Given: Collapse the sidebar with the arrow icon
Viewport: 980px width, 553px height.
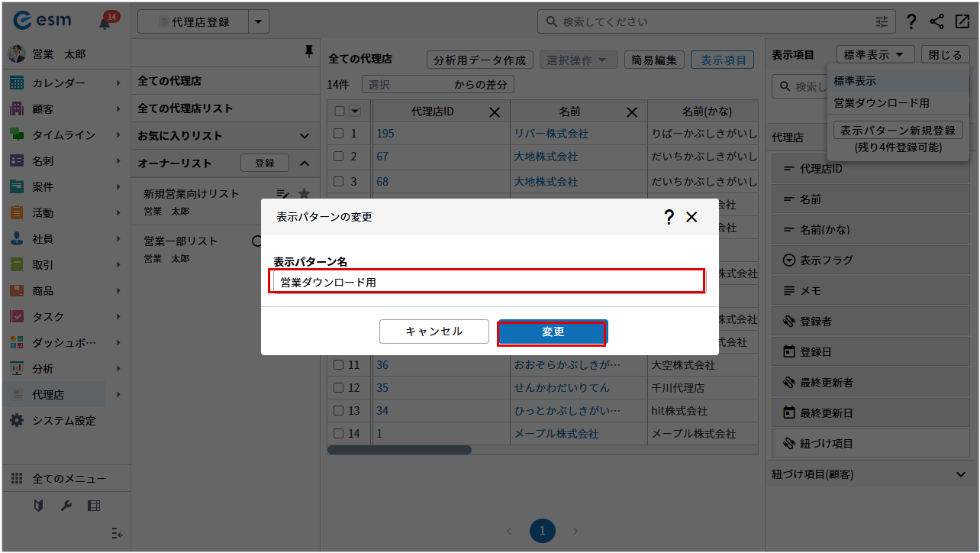Looking at the screenshot, I should point(117,533).
